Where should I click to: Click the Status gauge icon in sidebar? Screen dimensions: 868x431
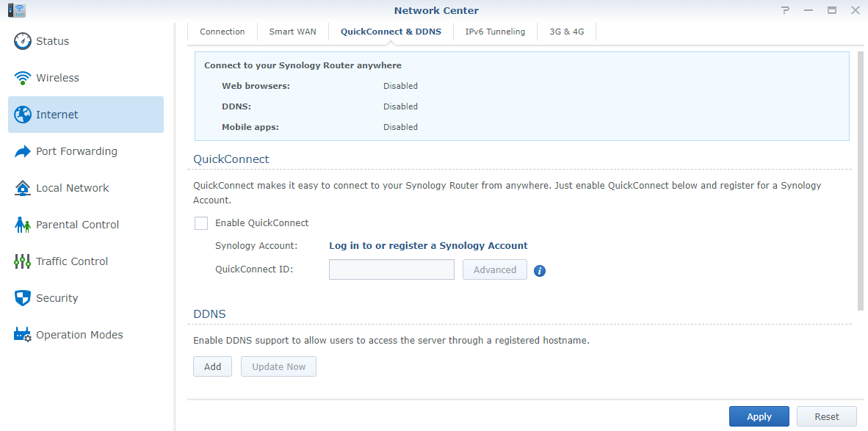tap(23, 41)
